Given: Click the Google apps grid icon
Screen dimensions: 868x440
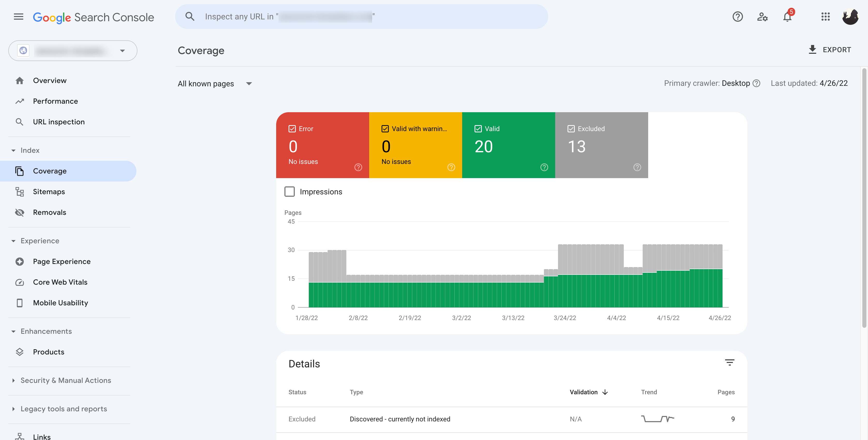Looking at the screenshot, I should [x=825, y=16].
